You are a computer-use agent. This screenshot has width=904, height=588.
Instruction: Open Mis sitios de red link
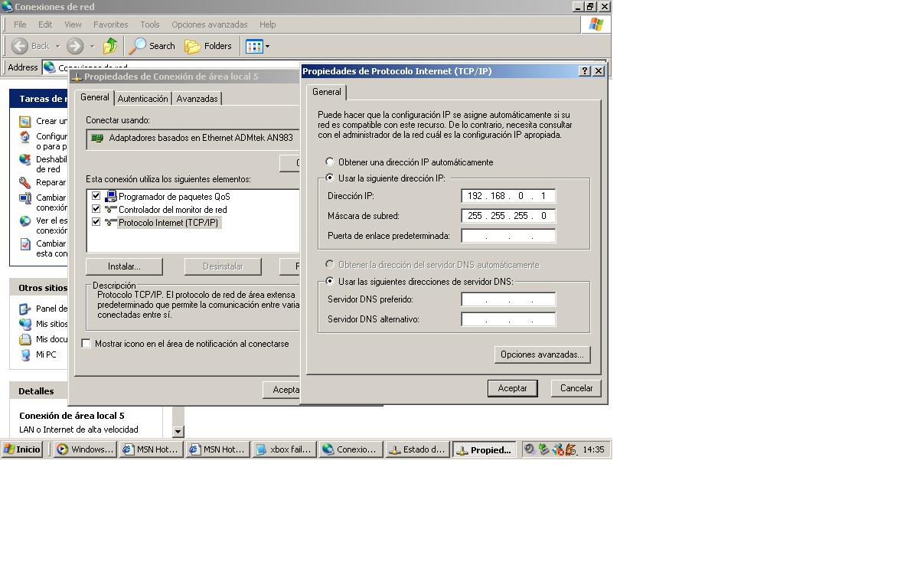[x=51, y=324]
